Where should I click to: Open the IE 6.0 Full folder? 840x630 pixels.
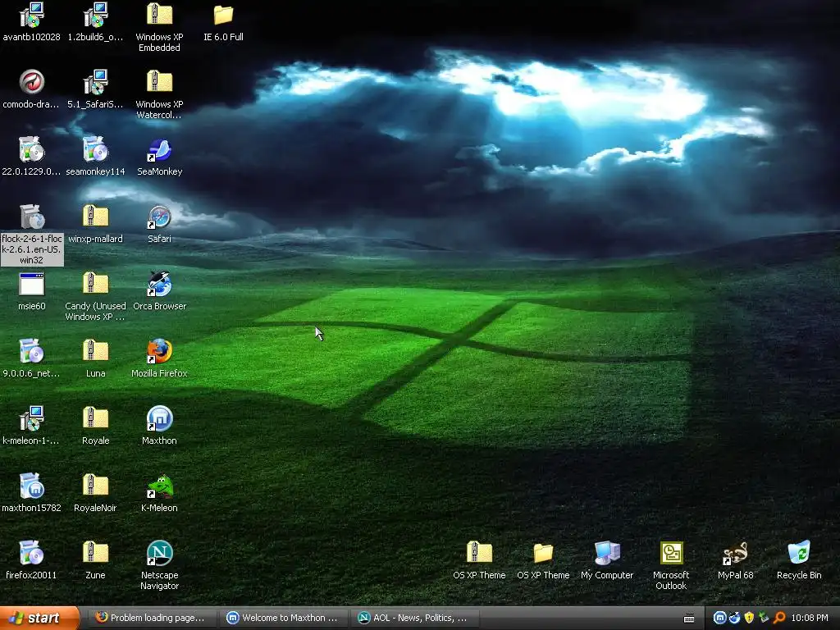pos(223,15)
